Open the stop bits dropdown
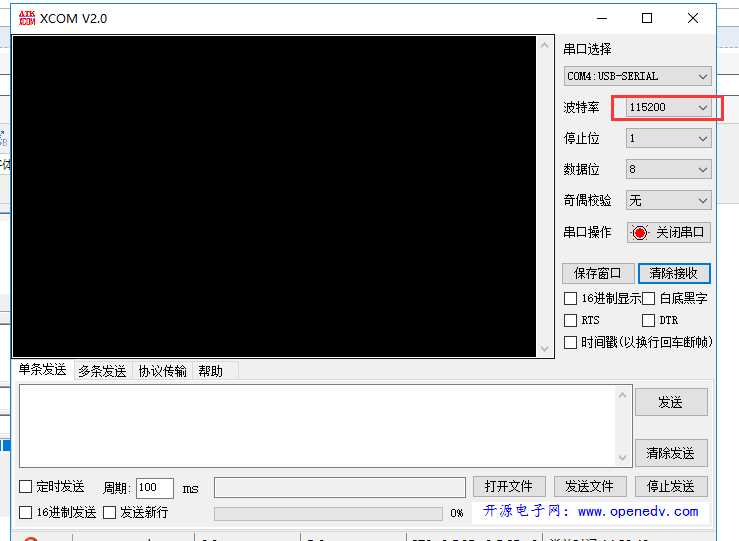The image size is (739, 541). tap(668, 139)
